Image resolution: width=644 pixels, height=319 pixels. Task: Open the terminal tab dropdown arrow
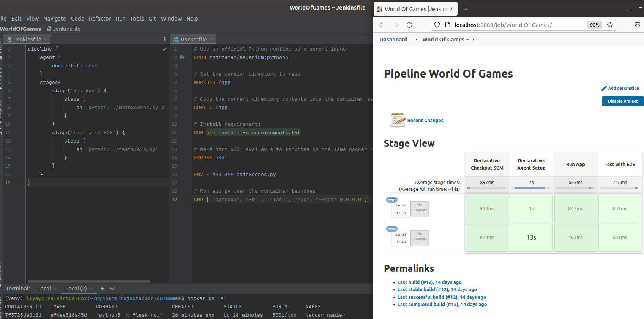point(112,289)
